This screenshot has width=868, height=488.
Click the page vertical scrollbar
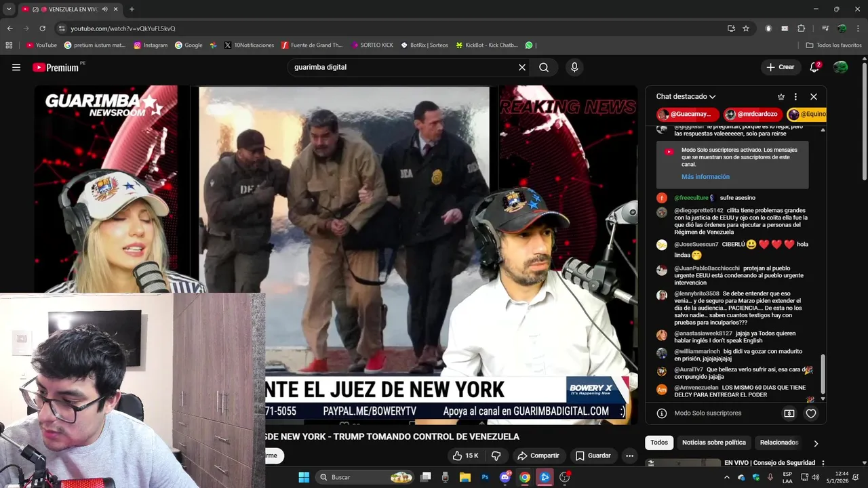864,122
